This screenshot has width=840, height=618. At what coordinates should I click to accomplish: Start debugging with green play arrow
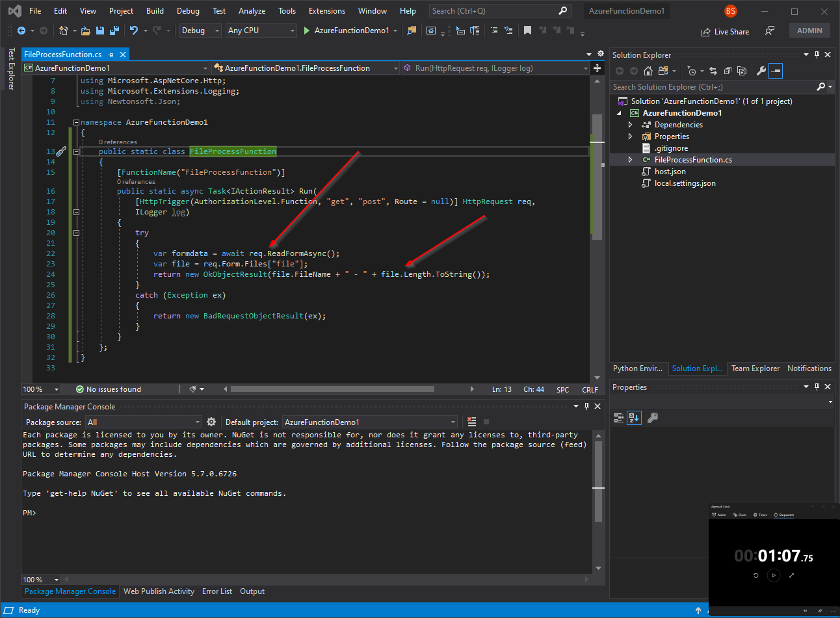point(306,31)
